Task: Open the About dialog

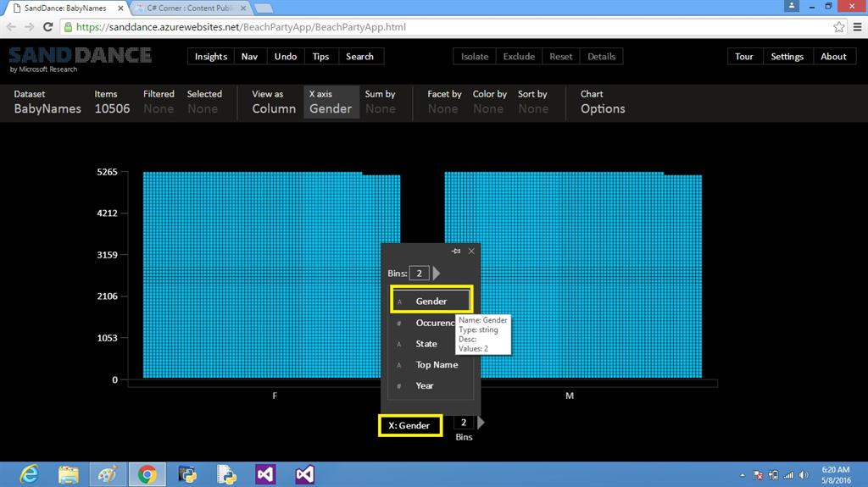Action: (x=834, y=57)
